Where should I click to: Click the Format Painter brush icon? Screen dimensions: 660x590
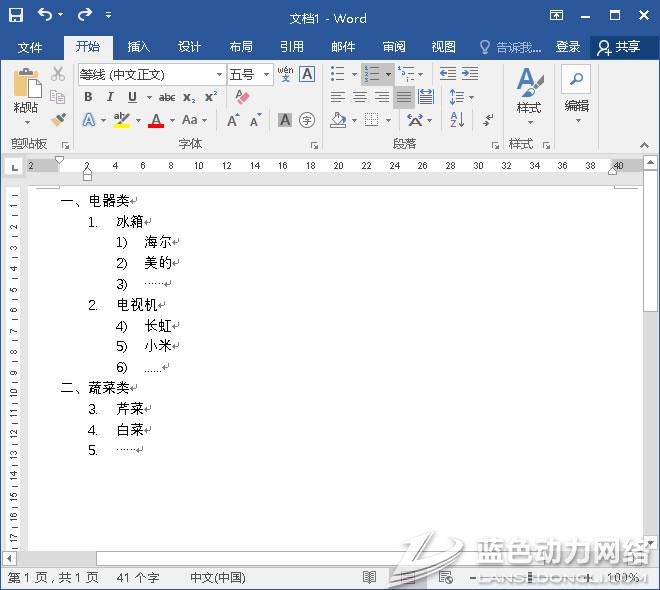(x=58, y=120)
